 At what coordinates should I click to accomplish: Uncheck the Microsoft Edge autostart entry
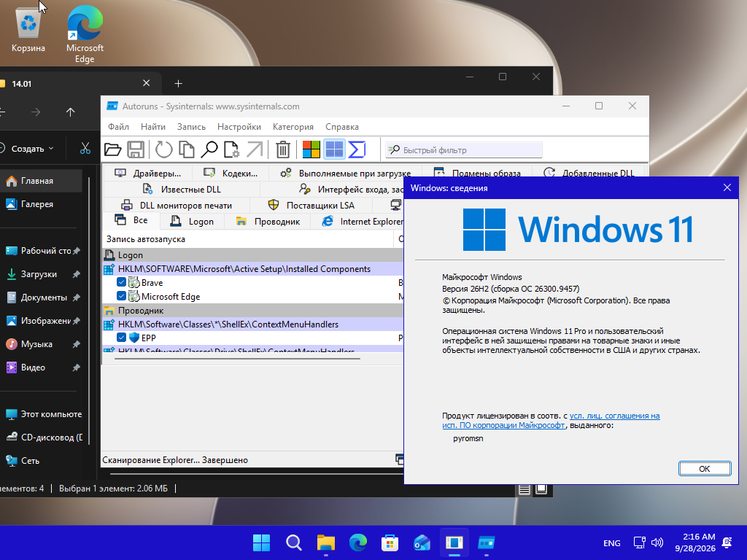pos(122,296)
